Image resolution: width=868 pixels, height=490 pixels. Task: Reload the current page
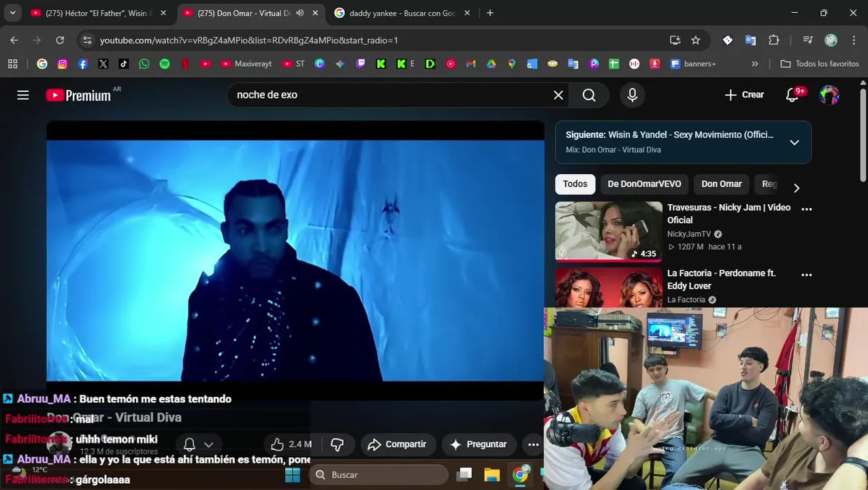tap(60, 40)
